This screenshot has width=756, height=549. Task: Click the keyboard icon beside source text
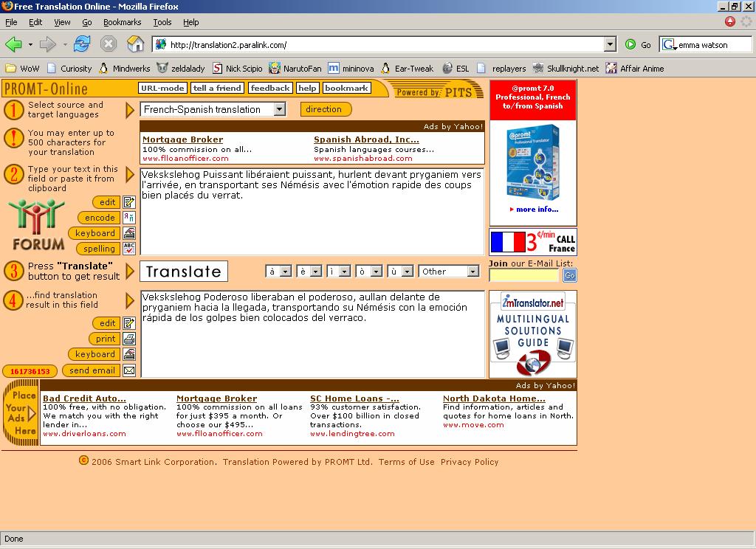(129, 233)
